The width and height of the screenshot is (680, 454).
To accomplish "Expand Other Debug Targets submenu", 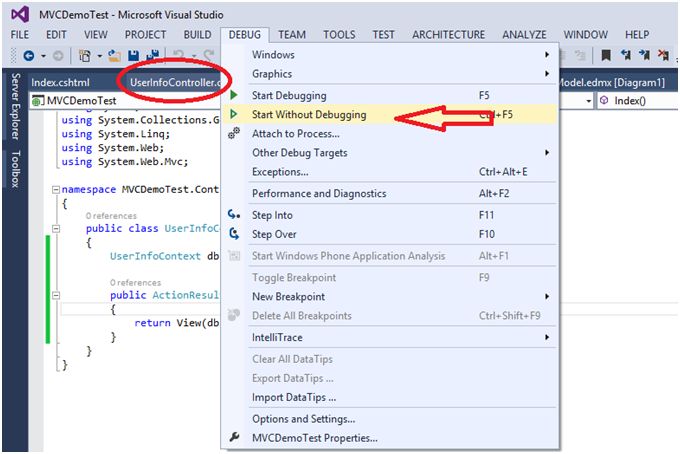I will [x=390, y=153].
